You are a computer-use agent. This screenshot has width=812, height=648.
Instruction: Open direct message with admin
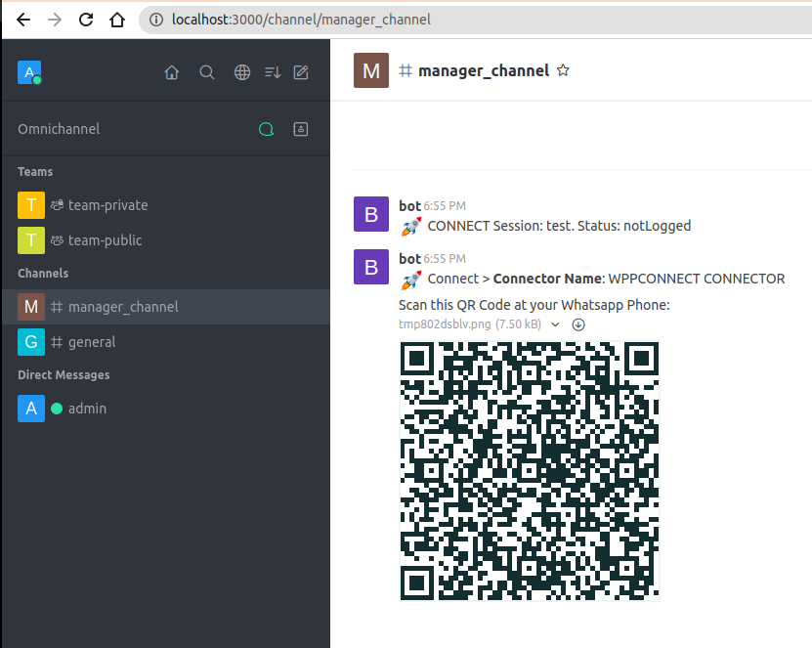click(x=166, y=409)
